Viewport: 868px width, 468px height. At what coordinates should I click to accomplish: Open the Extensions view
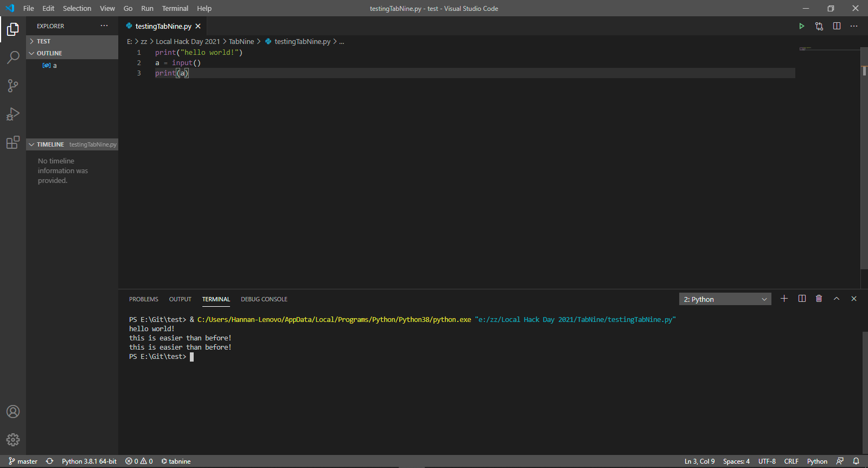coord(13,142)
